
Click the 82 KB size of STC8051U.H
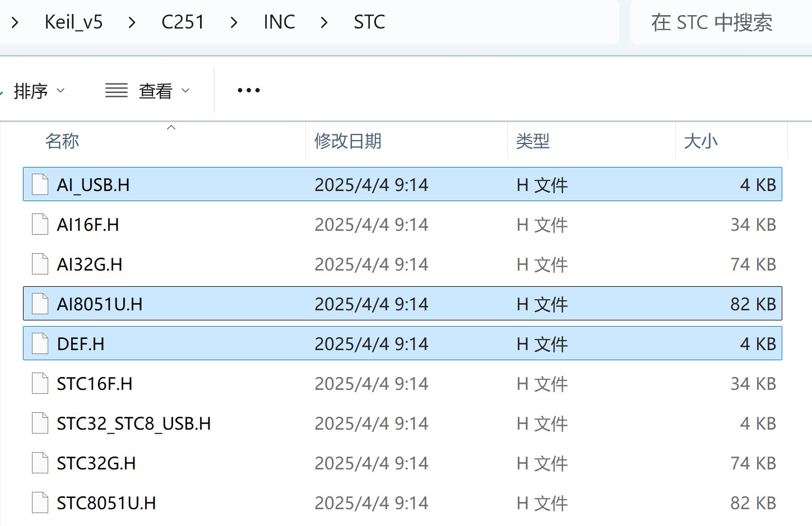pyautogui.click(x=753, y=503)
